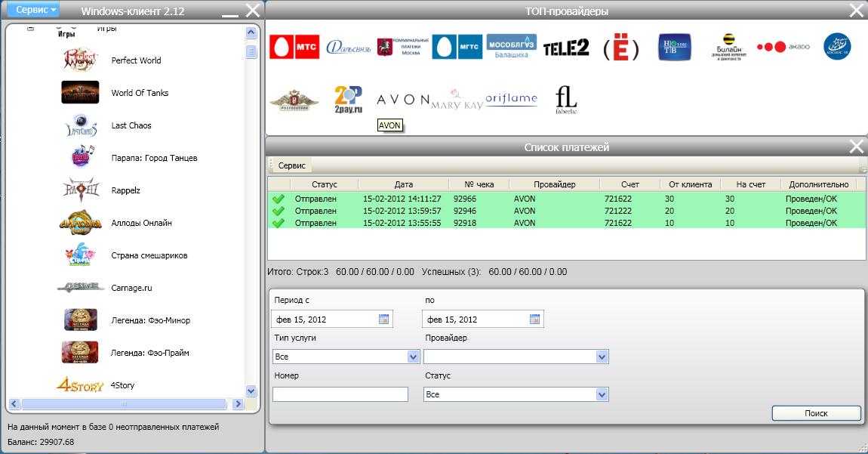Click the Perfect World game icon

coord(80,60)
